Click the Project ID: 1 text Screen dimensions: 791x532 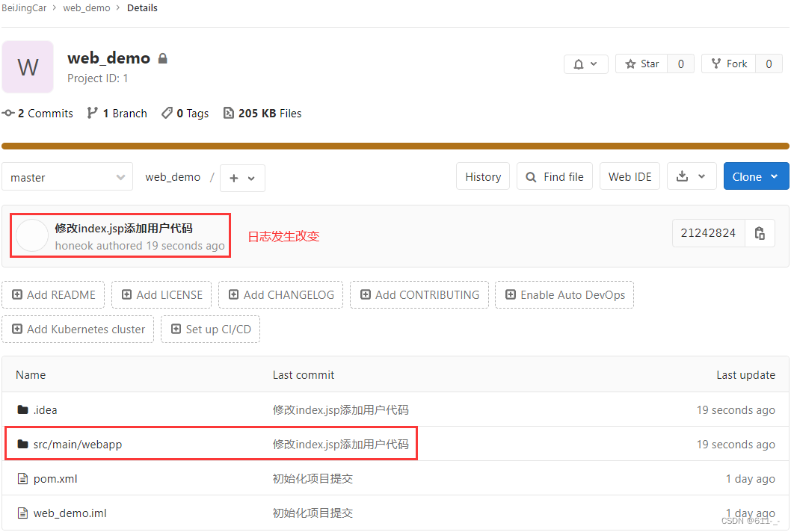(x=97, y=78)
